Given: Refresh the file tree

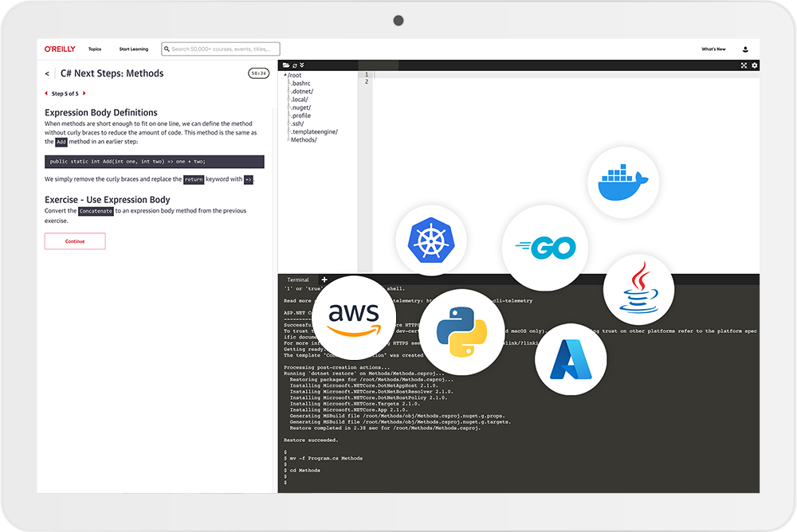Looking at the screenshot, I should pos(294,65).
